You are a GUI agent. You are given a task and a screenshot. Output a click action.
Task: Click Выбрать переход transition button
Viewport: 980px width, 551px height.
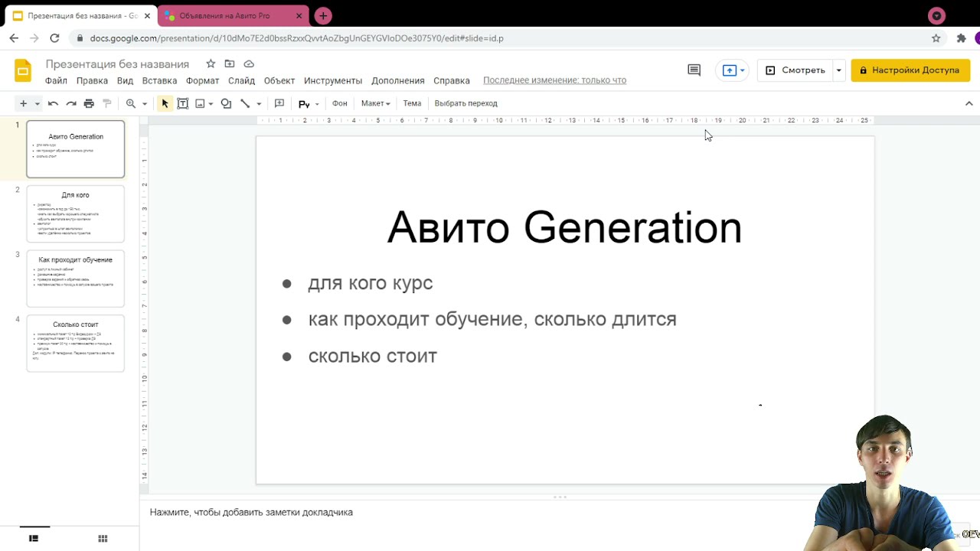pos(465,103)
